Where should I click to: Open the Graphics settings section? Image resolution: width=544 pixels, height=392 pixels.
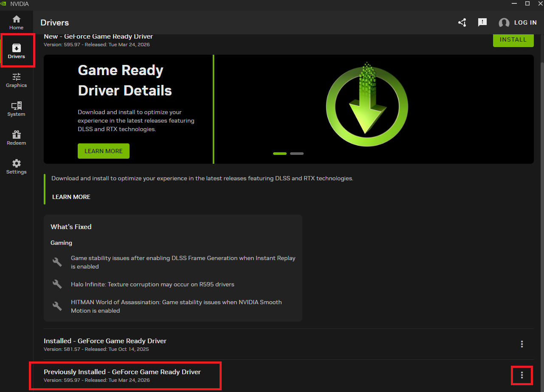tap(16, 80)
